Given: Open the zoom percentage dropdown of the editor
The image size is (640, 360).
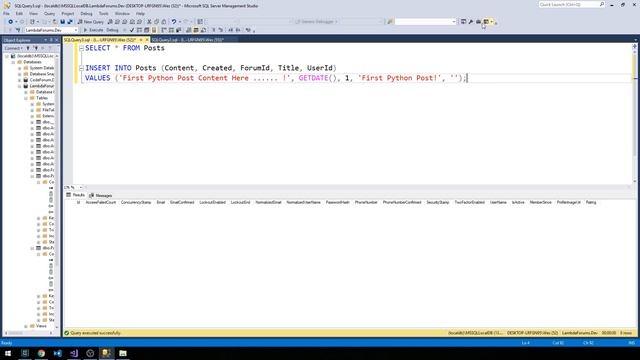Looking at the screenshot, I should point(81,187).
